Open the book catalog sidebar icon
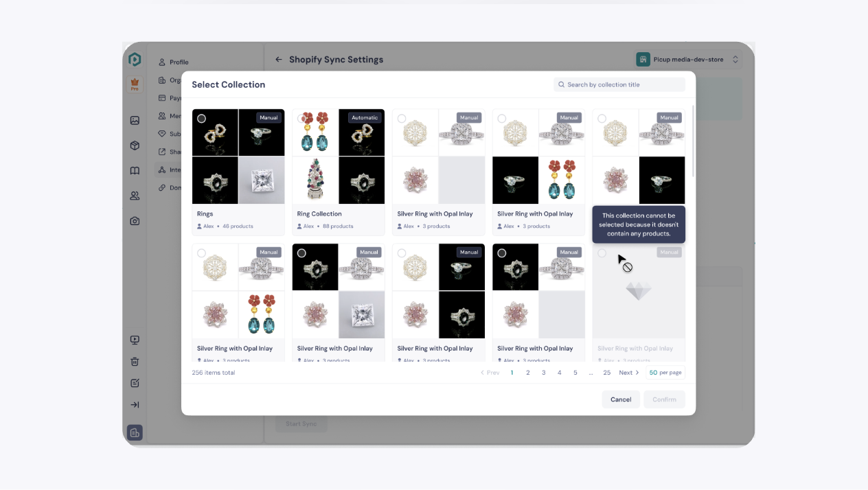 click(135, 171)
